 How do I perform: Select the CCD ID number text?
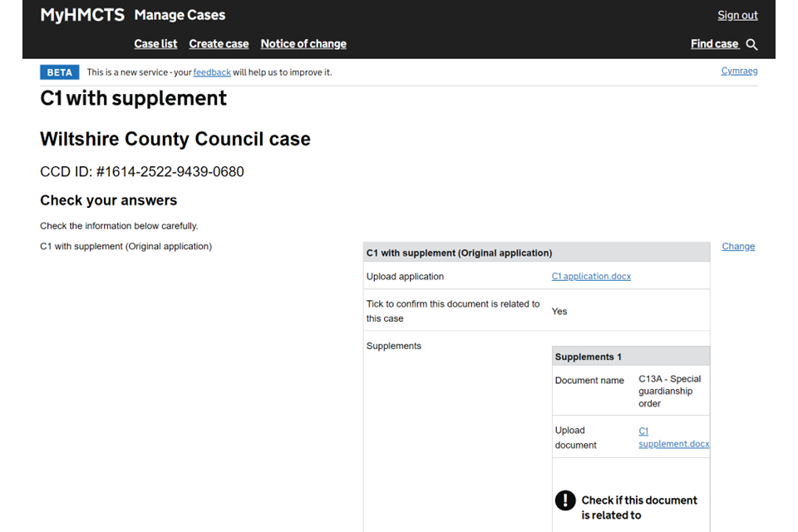142,172
